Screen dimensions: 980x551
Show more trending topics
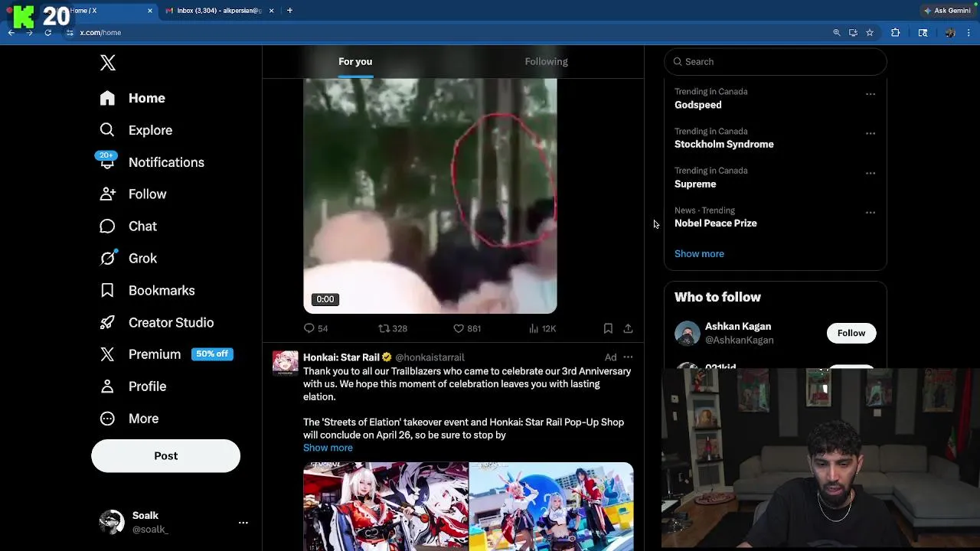(699, 254)
